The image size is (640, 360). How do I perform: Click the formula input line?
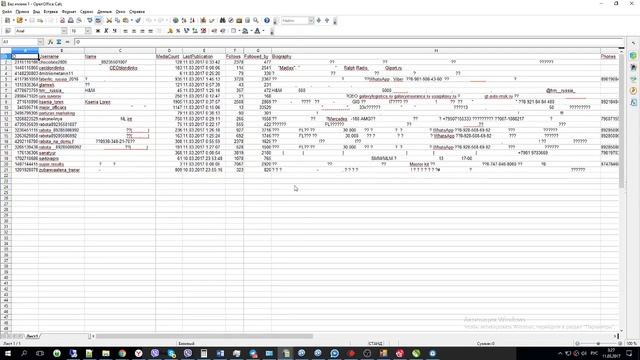349,42
